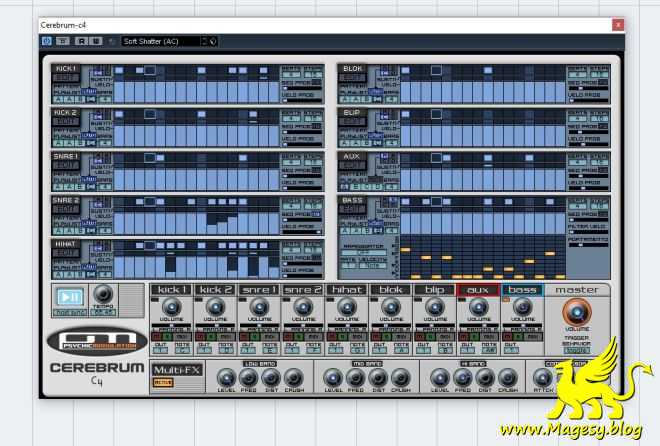660x446 pixels.
Task: Open kick 1 NOTE selector
Action: [183, 350]
